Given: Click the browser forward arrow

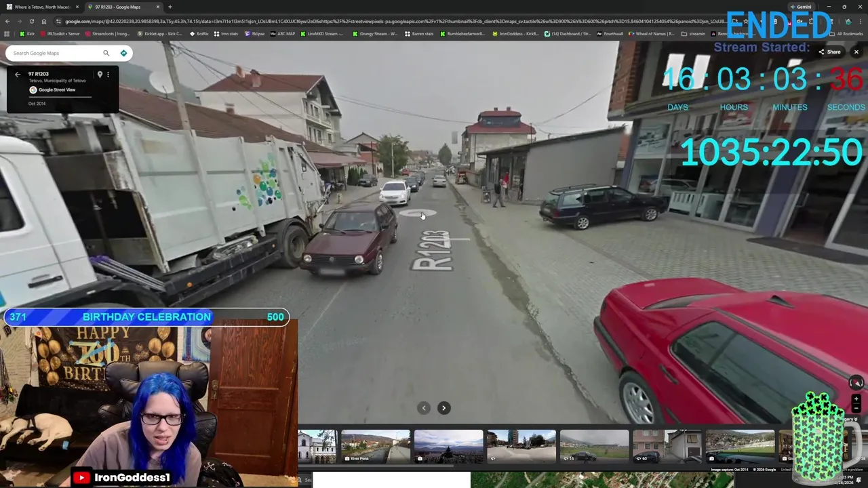Looking at the screenshot, I should tap(20, 21).
